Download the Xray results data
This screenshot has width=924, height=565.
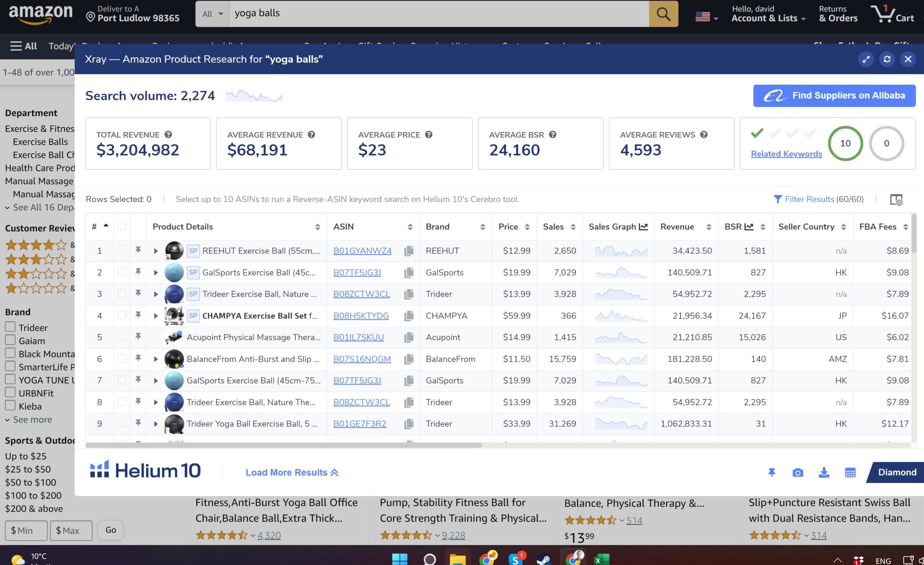(x=824, y=473)
